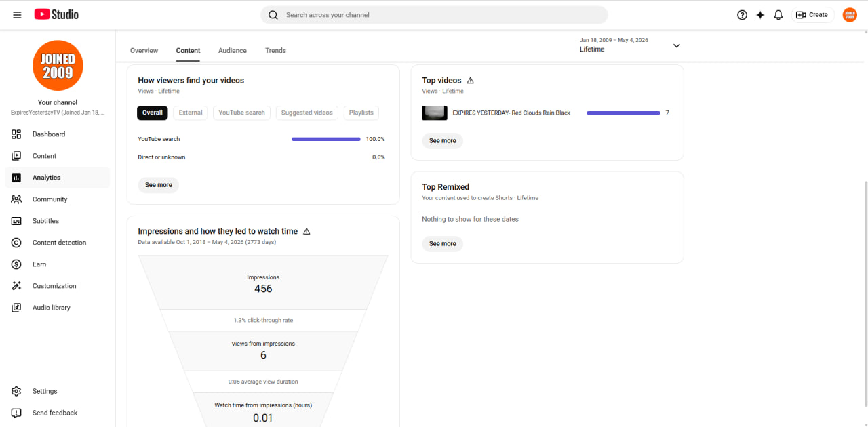Click the Content detection copyright icon
Screen dimensions: 868x427
(17, 243)
